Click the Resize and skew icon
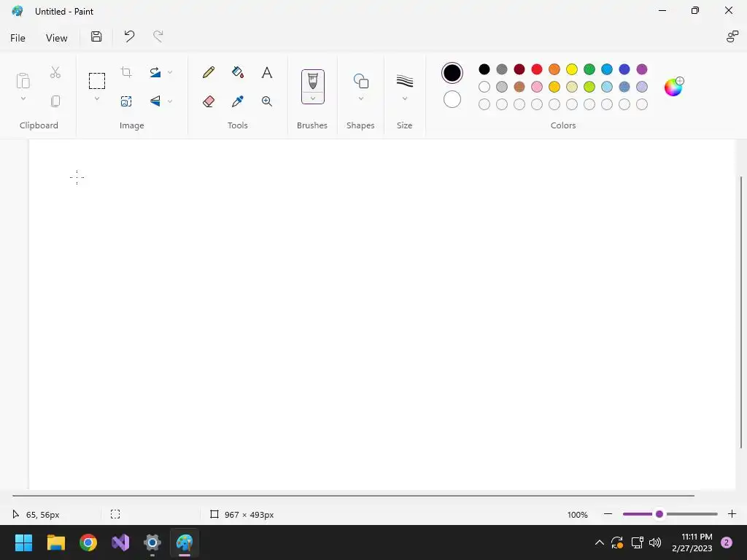 126,101
